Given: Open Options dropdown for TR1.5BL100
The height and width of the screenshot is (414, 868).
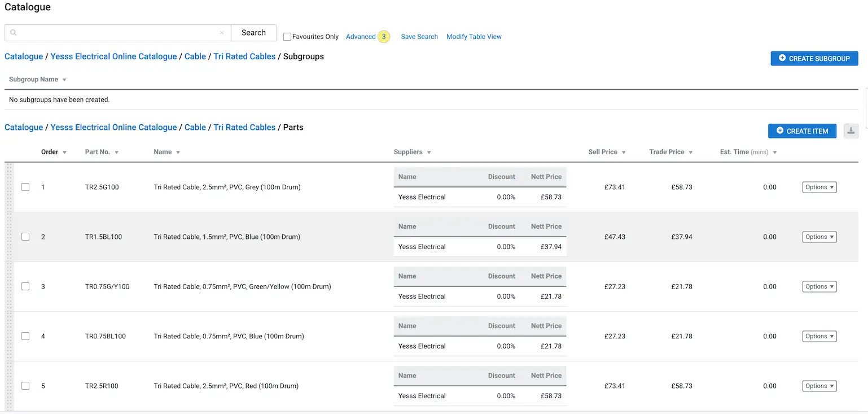Looking at the screenshot, I should click(x=819, y=237).
